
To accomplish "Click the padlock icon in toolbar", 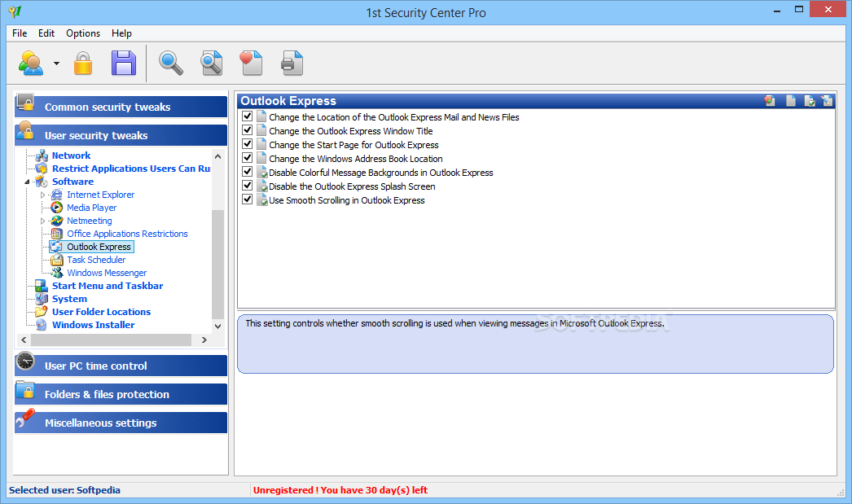I will click(83, 63).
